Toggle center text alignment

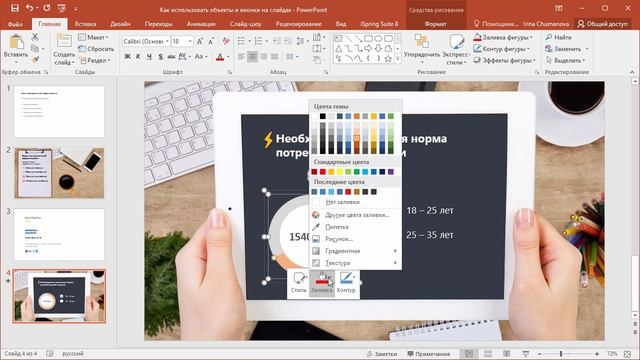point(252,57)
